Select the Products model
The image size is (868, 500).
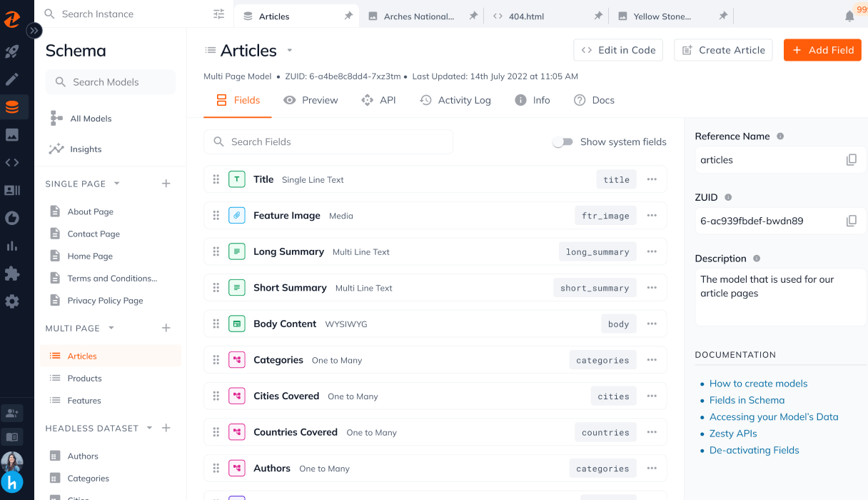(84, 378)
